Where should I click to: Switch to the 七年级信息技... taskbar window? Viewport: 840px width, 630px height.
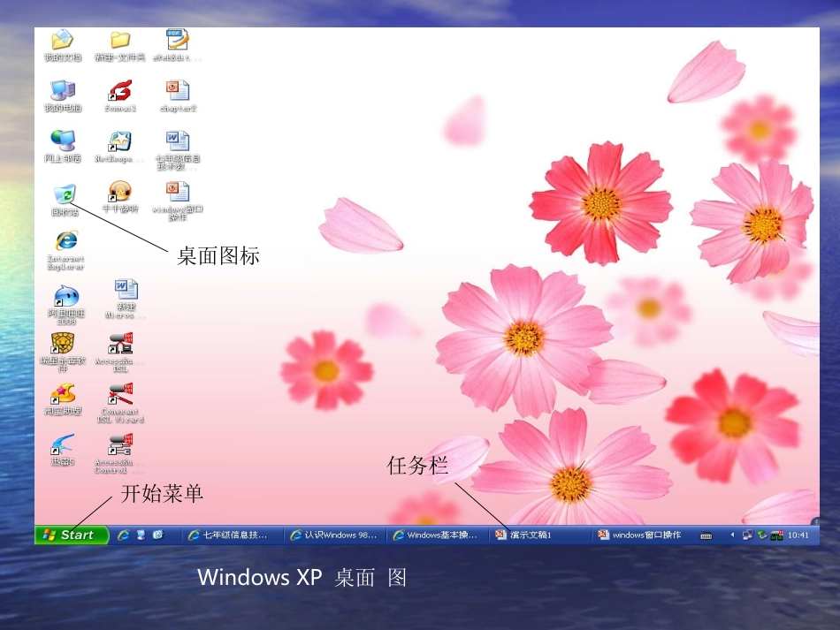(x=232, y=535)
